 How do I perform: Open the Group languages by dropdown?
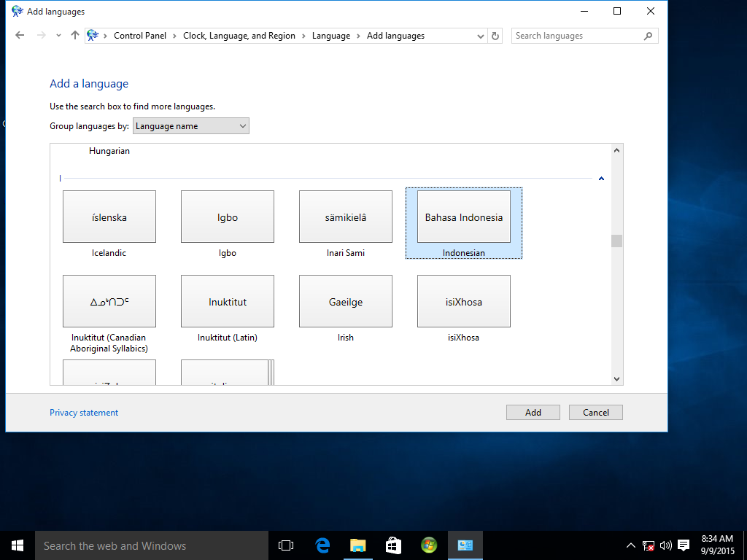(190, 125)
